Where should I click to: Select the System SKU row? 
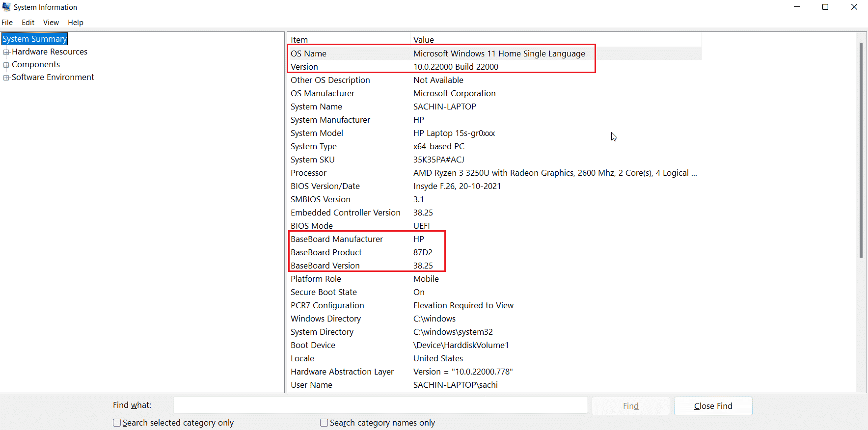pyautogui.click(x=494, y=160)
